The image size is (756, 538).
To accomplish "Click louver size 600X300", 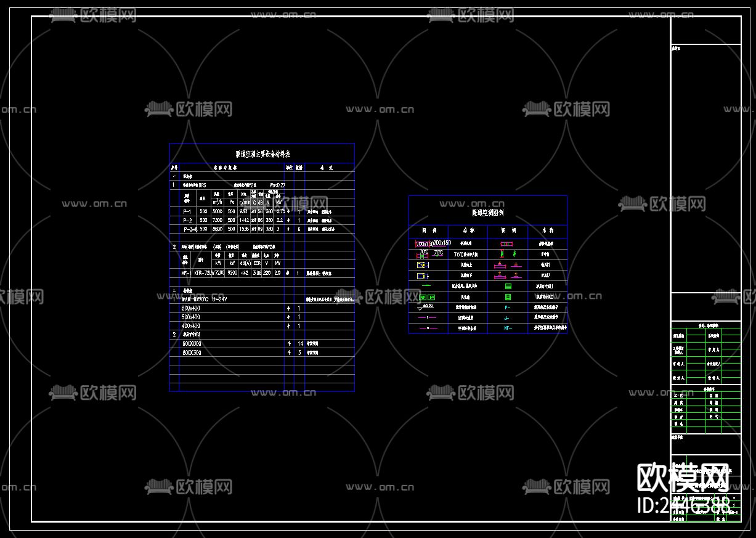I will coord(192,353).
